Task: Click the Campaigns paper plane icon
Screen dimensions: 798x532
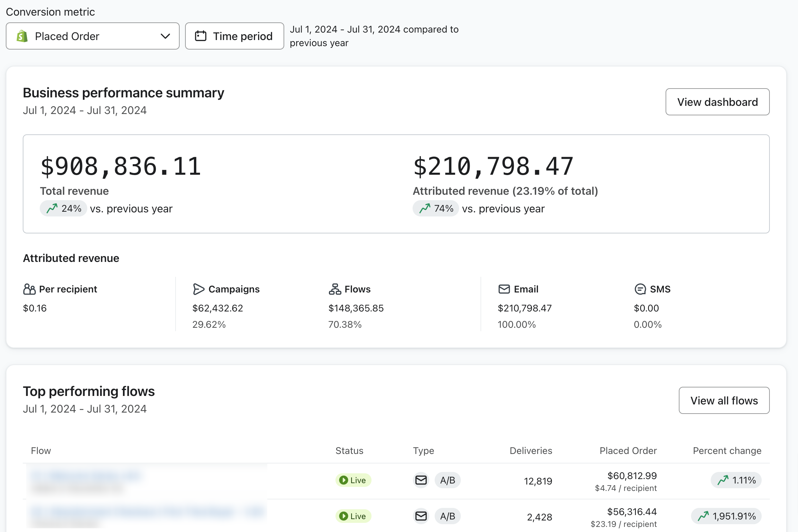Action: (199, 289)
